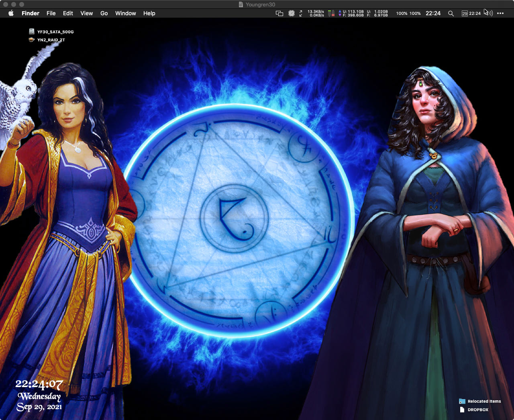Select the YN2_RAID_2T drive icon
Image resolution: width=514 pixels, height=420 pixels.
tap(32, 40)
